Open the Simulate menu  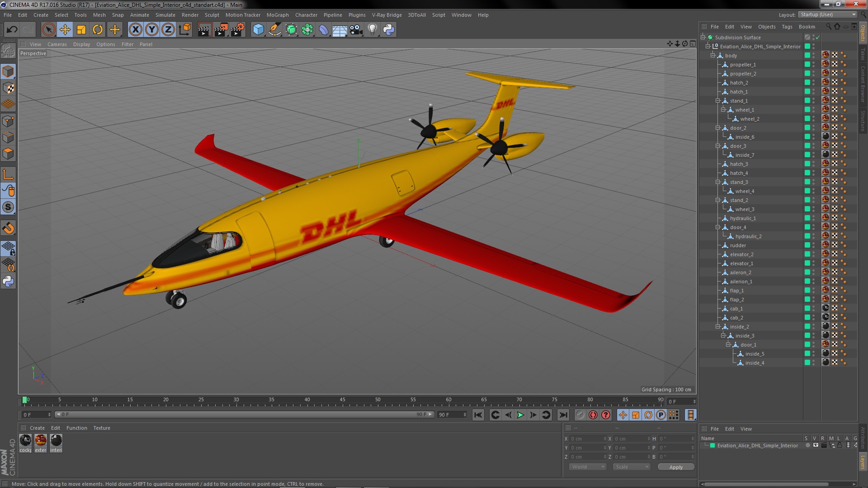[x=165, y=15]
